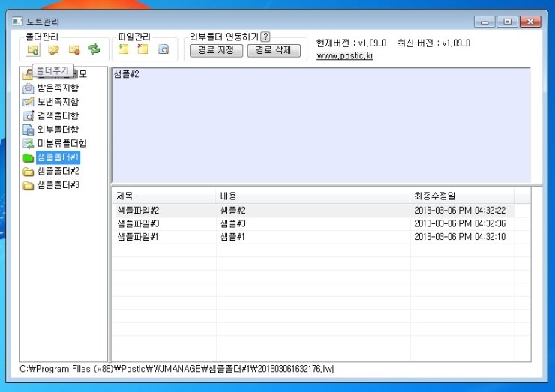Select the 보낸쪽지함 folder
Image resolution: width=555 pixels, height=392 pixels.
pos(58,102)
